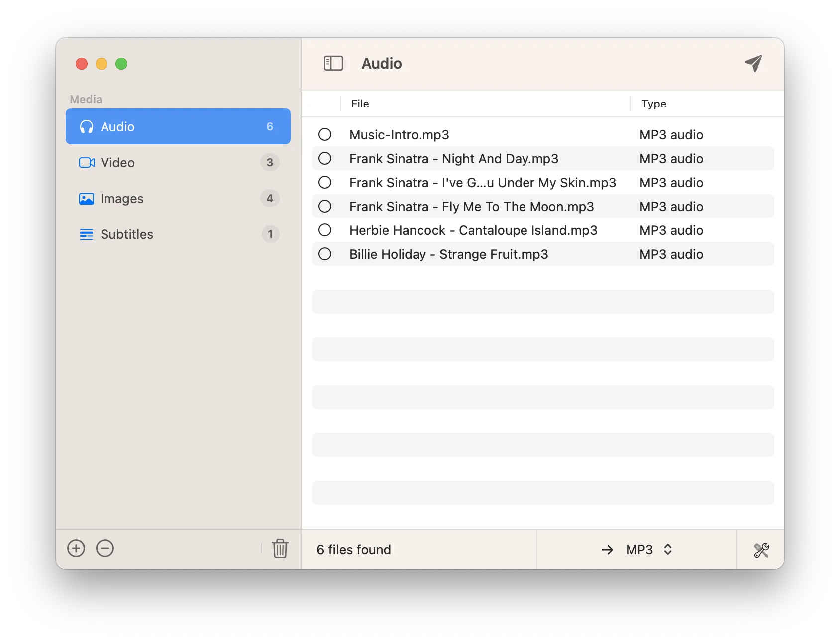The image size is (840, 643).
Task: Select the Fly Me To The Moon file
Action: [471, 207]
